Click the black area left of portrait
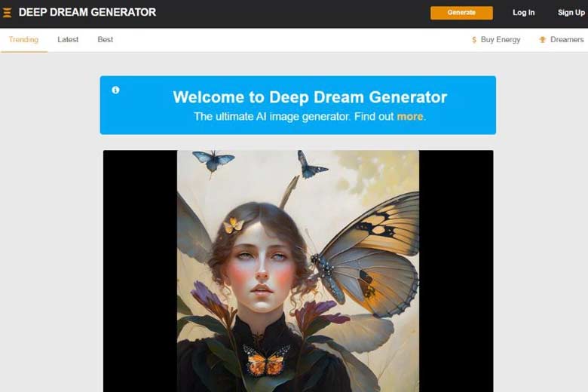The height and width of the screenshot is (392, 588). pos(140,271)
